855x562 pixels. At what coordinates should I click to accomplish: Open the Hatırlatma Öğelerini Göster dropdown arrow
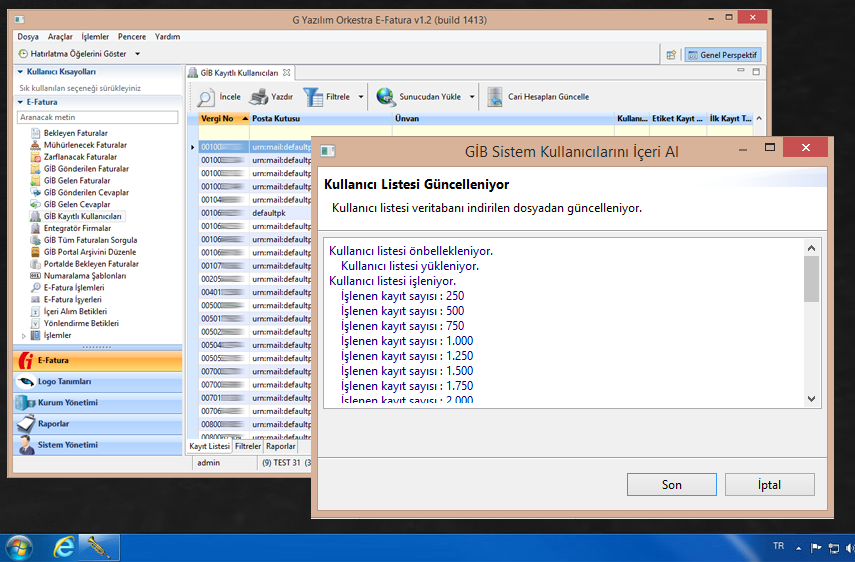[137, 54]
